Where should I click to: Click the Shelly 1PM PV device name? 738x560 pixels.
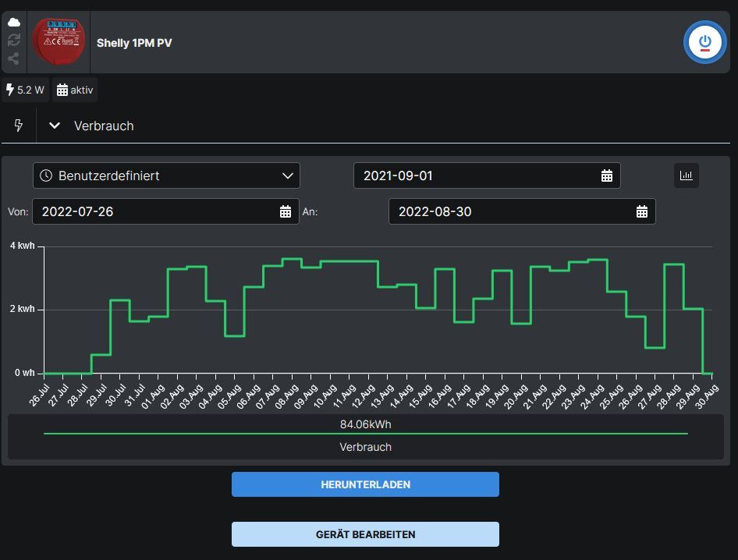click(x=134, y=43)
